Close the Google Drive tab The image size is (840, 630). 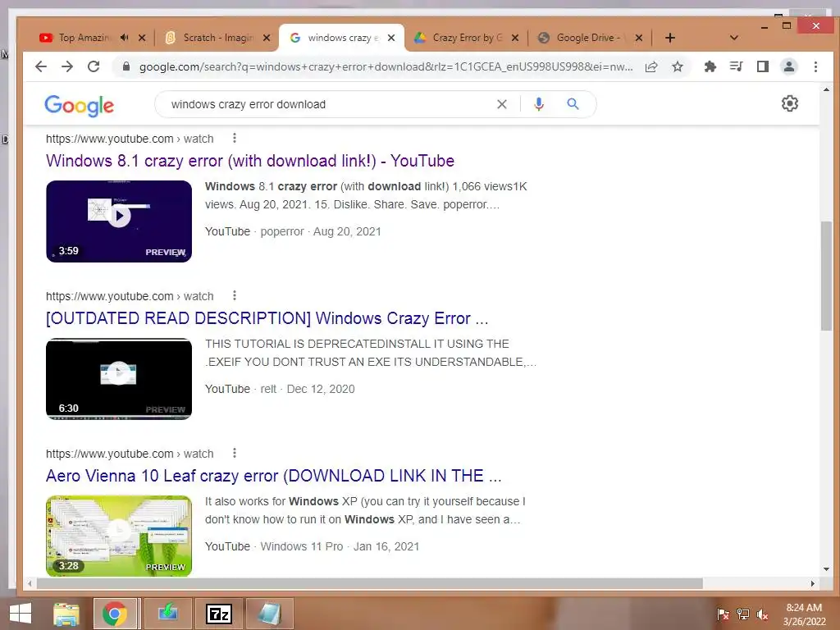click(x=638, y=38)
